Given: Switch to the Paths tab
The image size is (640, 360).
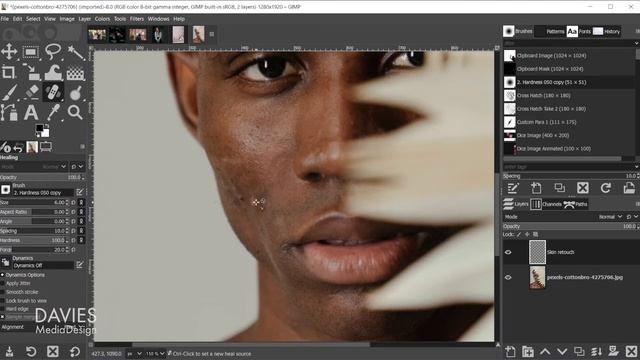Looking at the screenshot, I should (x=576, y=204).
